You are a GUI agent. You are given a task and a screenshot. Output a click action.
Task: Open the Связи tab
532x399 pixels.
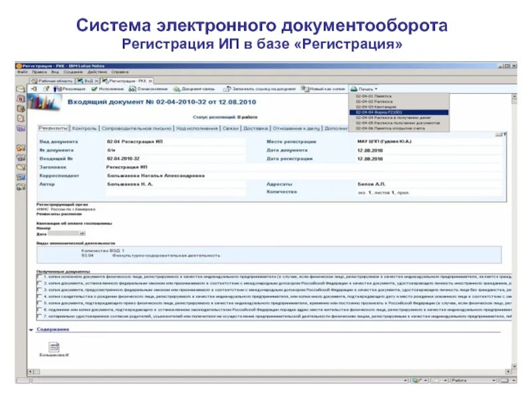point(231,128)
